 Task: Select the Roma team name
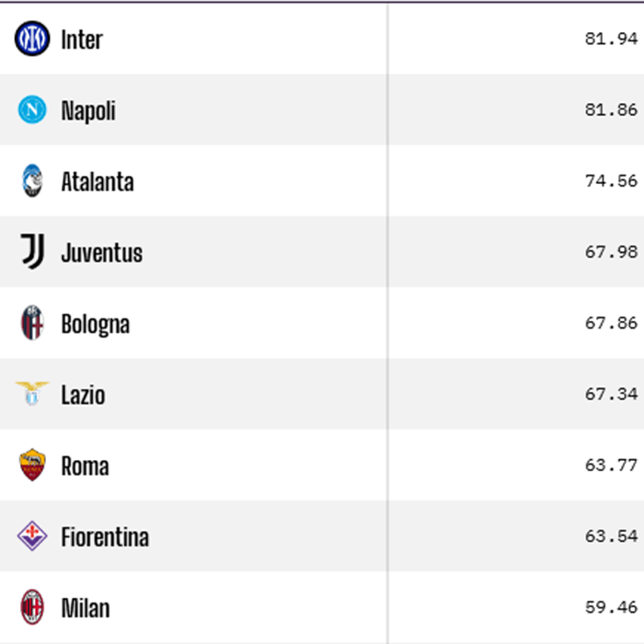[x=85, y=466]
